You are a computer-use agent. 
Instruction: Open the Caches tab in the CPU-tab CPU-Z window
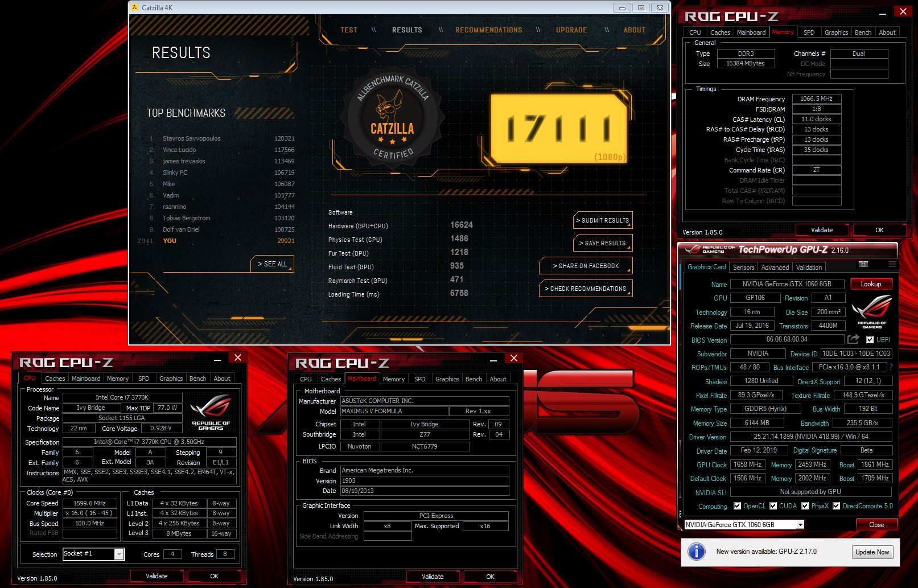pos(55,379)
